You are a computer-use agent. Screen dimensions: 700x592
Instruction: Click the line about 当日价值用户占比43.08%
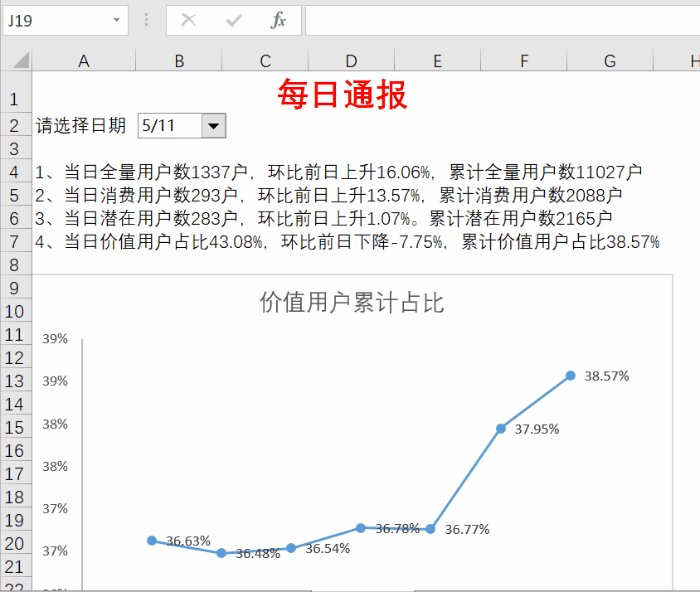click(x=348, y=241)
